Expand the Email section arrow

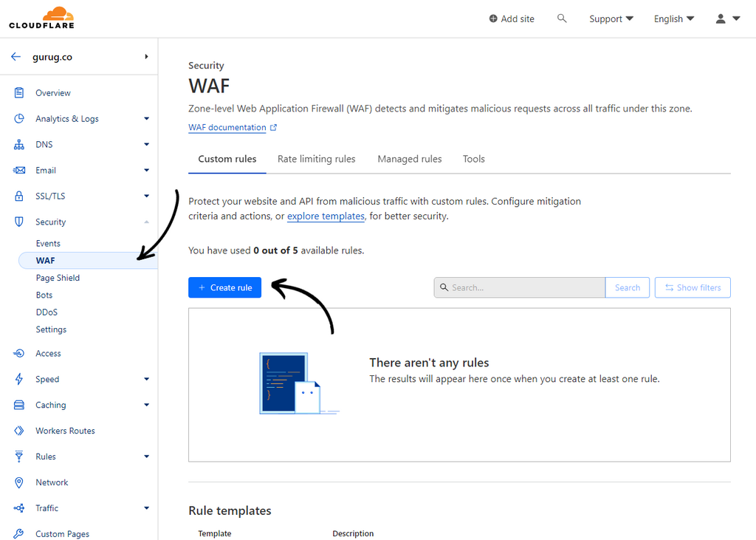point(147,171)
